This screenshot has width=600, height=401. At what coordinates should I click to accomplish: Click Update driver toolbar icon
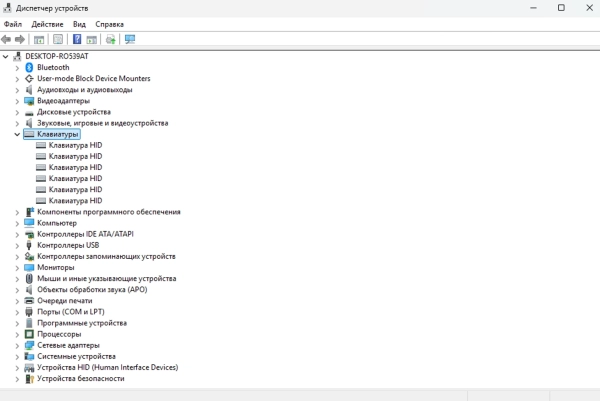[x=111, y=39]
